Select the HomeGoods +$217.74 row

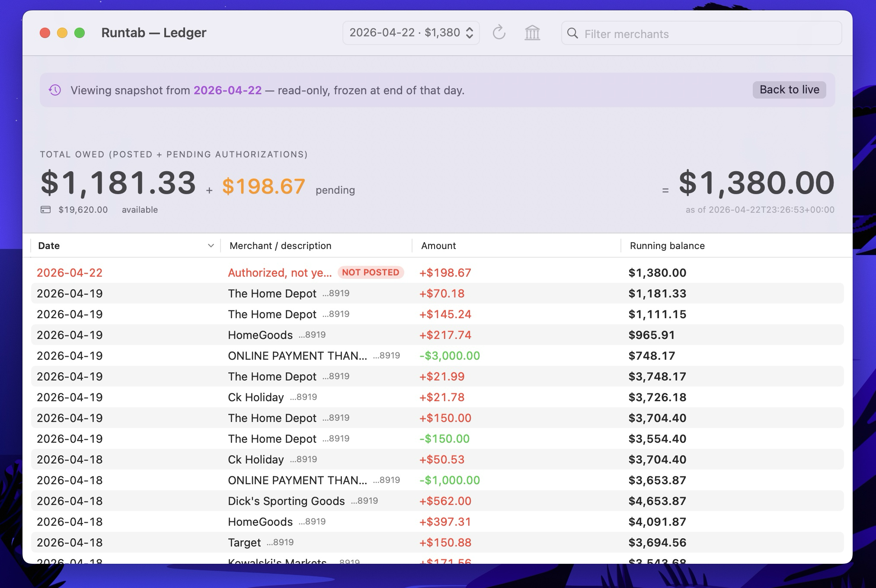[438, 335]
